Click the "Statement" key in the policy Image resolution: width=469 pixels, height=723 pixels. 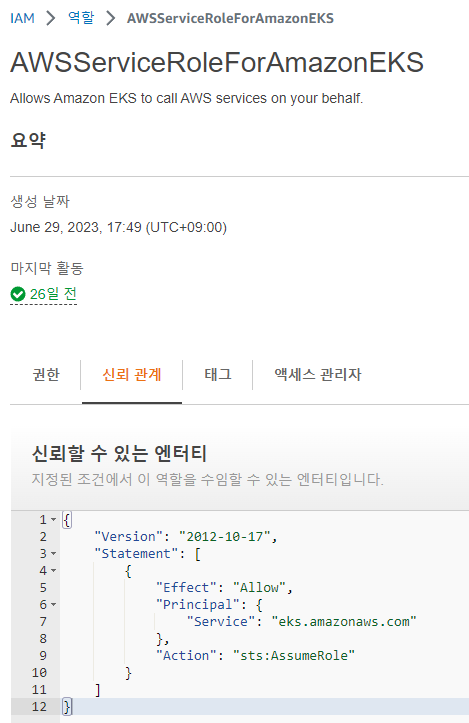click(136, 553)
